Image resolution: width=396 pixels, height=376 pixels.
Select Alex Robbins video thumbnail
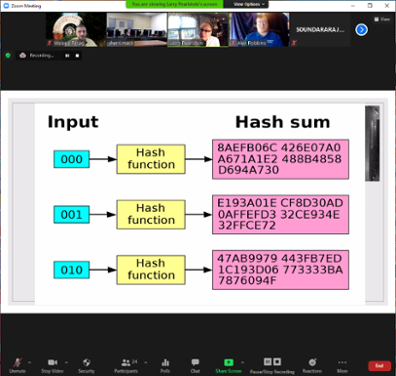click(x=259, y=30)
